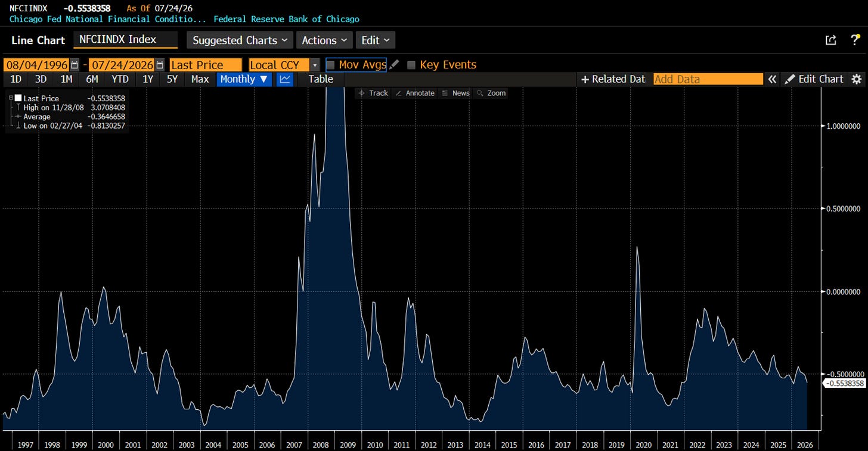Select the 3D time range
Image resolution: width=868 pixels, height=451 pixels.
point(41,79)
